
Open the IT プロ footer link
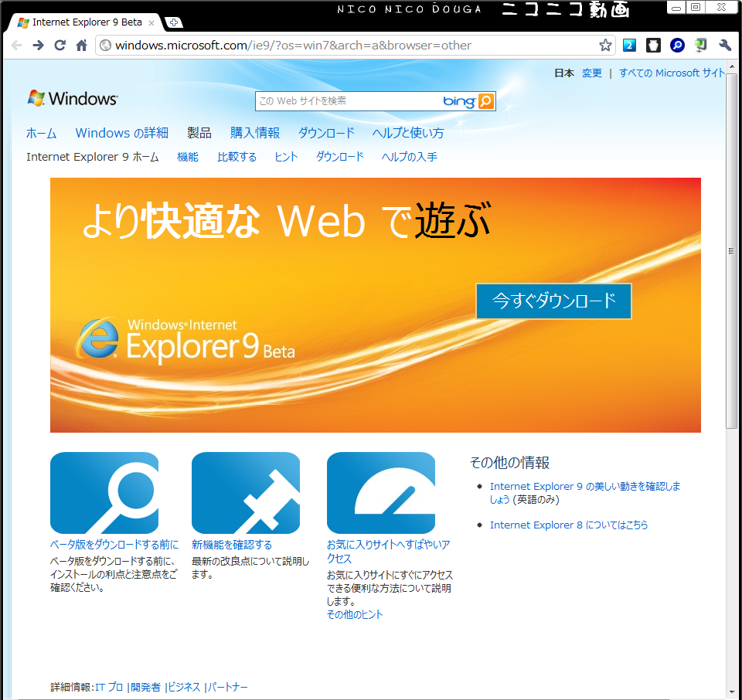109,687
